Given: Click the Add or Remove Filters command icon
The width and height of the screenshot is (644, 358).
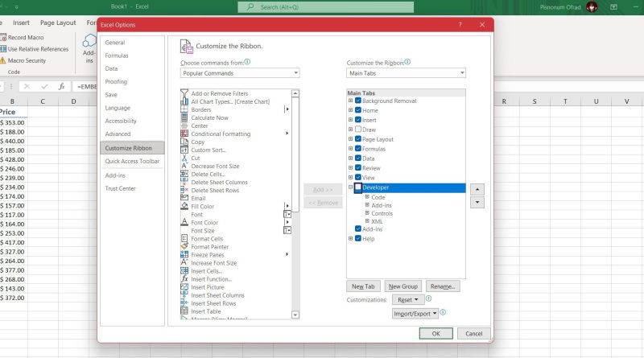Looking at the screenshot, I should tap(184, 93).
